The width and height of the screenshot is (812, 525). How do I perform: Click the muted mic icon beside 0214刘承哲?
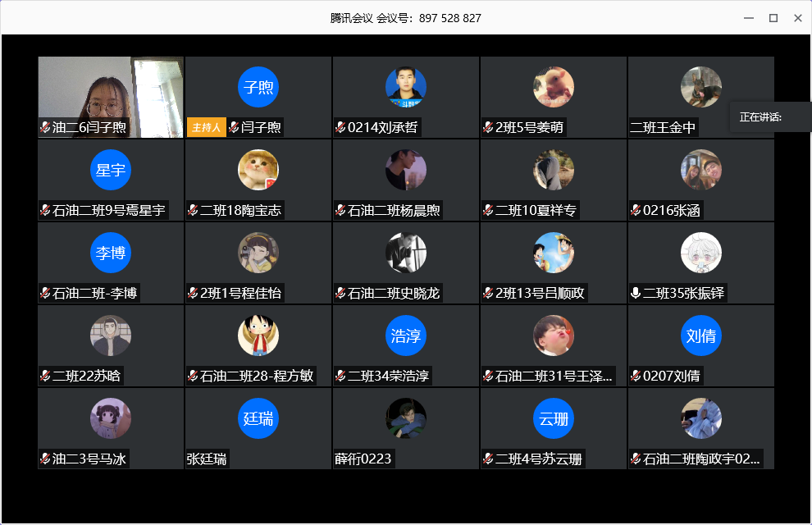click(x=340, y=127)
